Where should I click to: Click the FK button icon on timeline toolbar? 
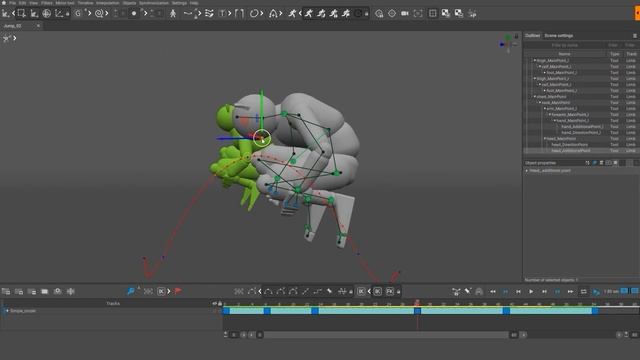390,291
